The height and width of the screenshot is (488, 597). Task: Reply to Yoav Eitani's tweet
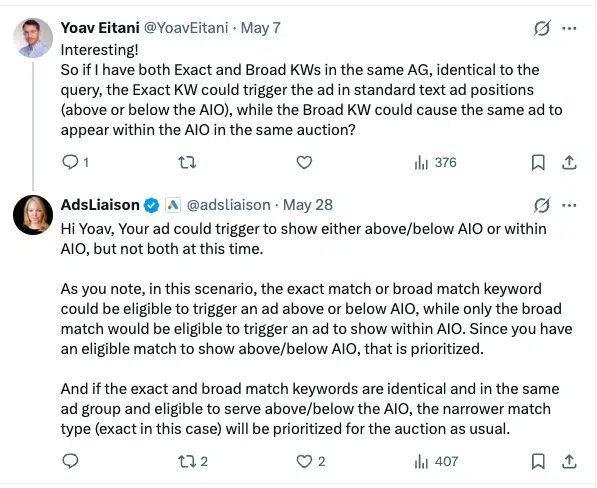75,163
